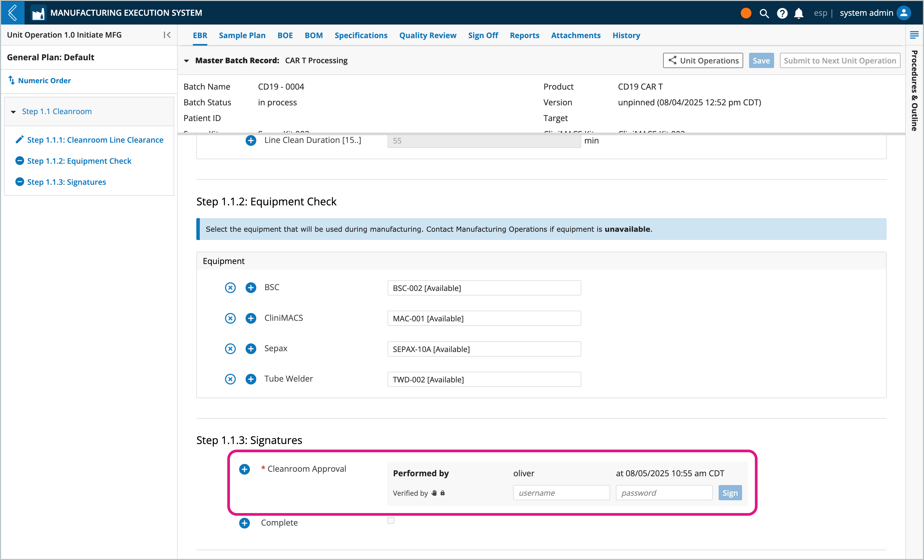This screenshot has width=924, height=560.
Task: Click plus icon in Tube Welder row
Action: (x=251, y=379)
